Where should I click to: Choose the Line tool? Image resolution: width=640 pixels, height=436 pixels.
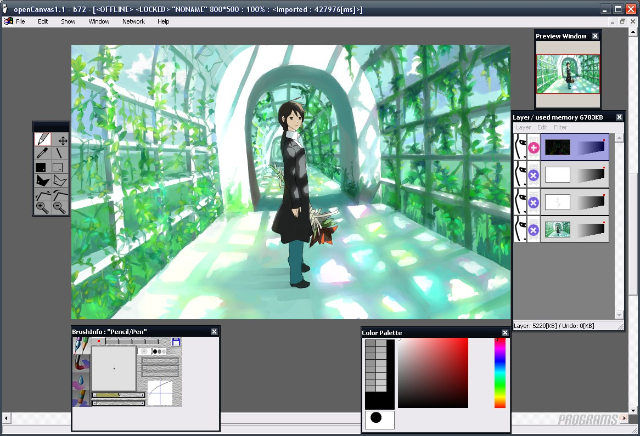pos(60,154)
